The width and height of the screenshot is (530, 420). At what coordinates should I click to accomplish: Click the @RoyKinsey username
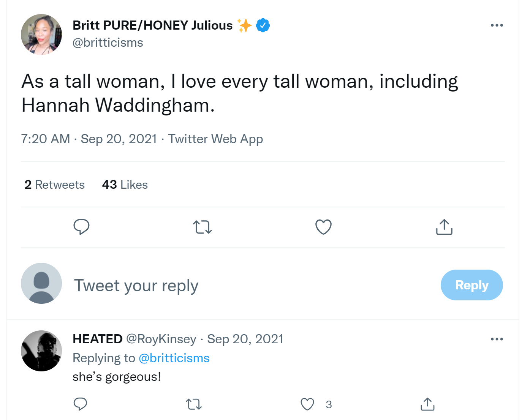(x=161, y=339)
